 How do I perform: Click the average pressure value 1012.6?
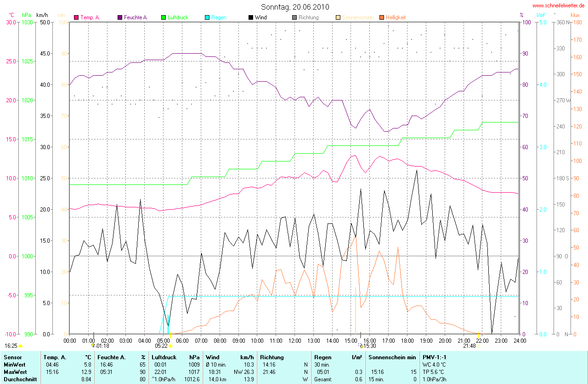click(x=192, y=379)
